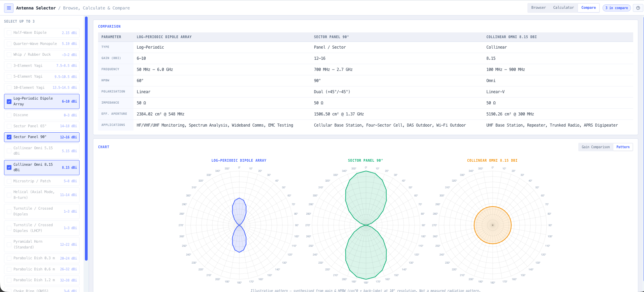This screenshot has width=644, height=292.
Task: Click the 'Omni' HPBW cell
Action: point(491,81)
